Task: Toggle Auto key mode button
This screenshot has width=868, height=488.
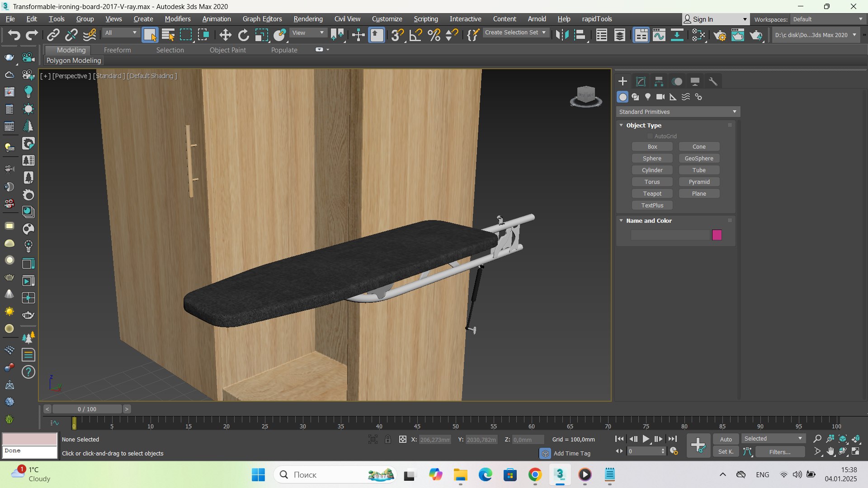Action: coord(726,439)
